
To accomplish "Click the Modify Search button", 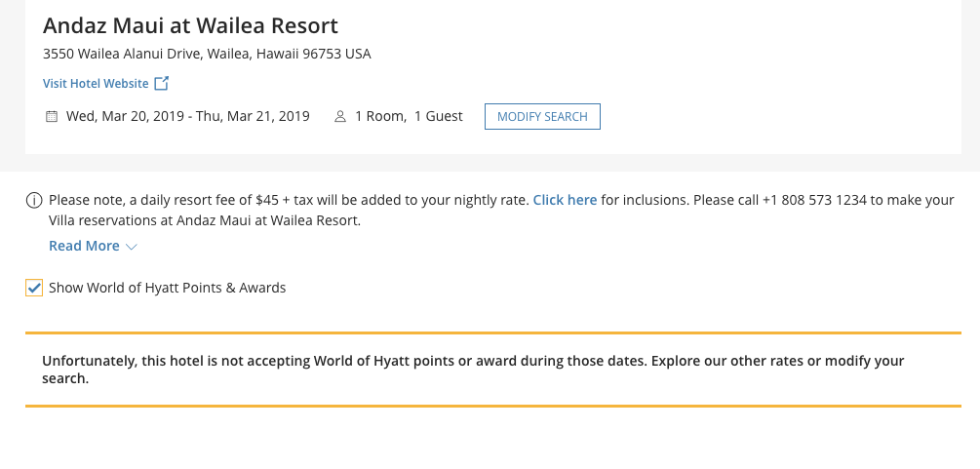I will pos(542,116).
